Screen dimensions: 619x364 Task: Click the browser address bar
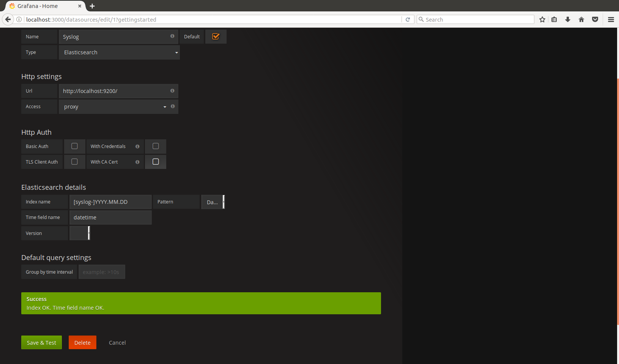click(x=213, y=19)
